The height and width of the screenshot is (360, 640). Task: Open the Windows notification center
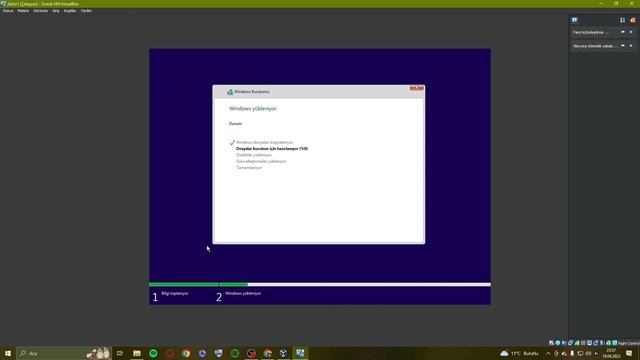click(x=629, y=353)
